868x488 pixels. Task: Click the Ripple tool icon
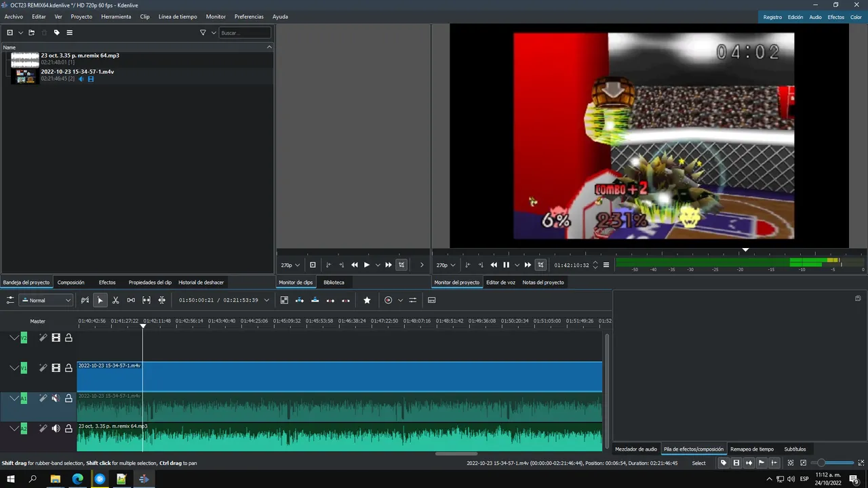pyautogui.click(x=162, y=300)
